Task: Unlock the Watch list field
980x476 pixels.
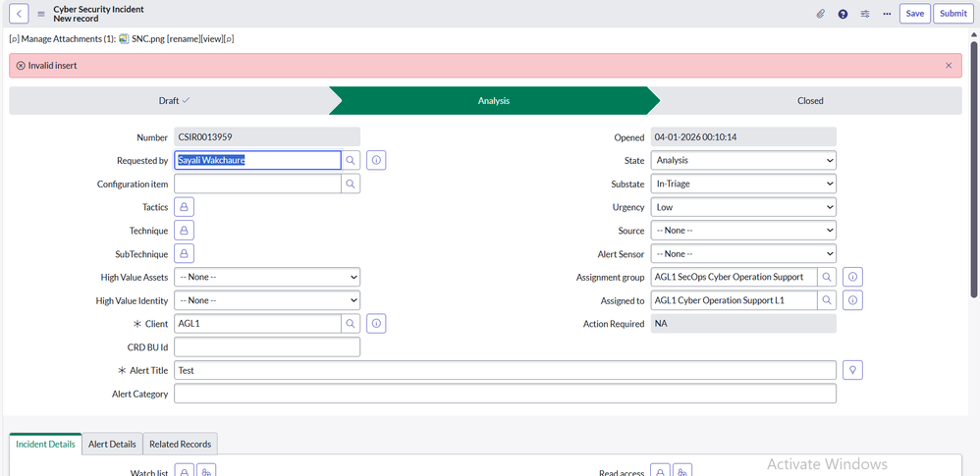Action: coord(185,472)
